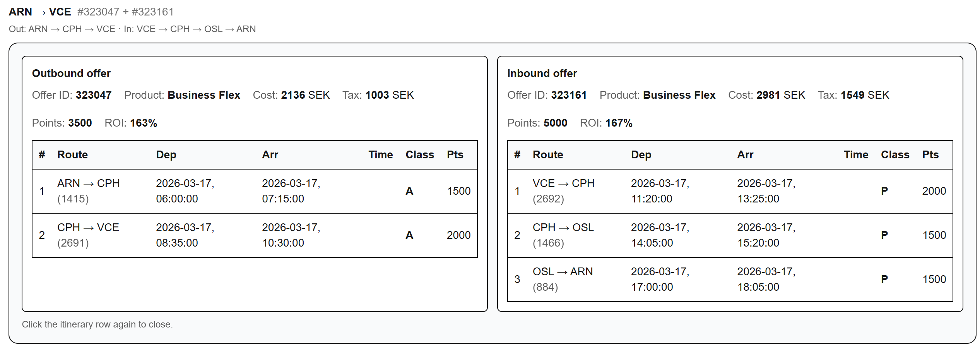This screenshot has width=980, height=348.
Task: Click the inbound CPH → OSL flight row
Action: tap(730, 235)
